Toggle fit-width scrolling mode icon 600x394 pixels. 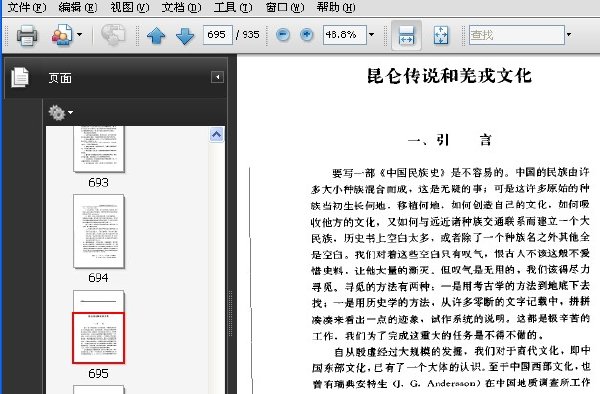pyautogui.click(x=406, y=35)
